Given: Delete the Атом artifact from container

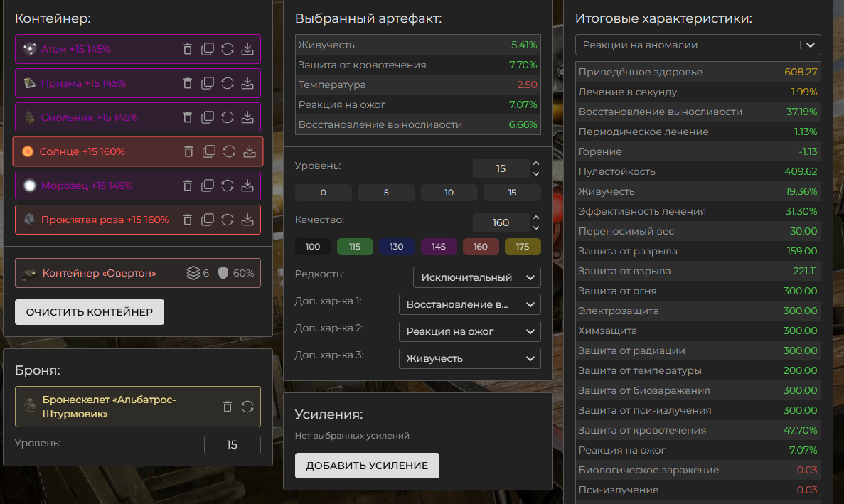Looking at the screenshot, I should [188, 49].
